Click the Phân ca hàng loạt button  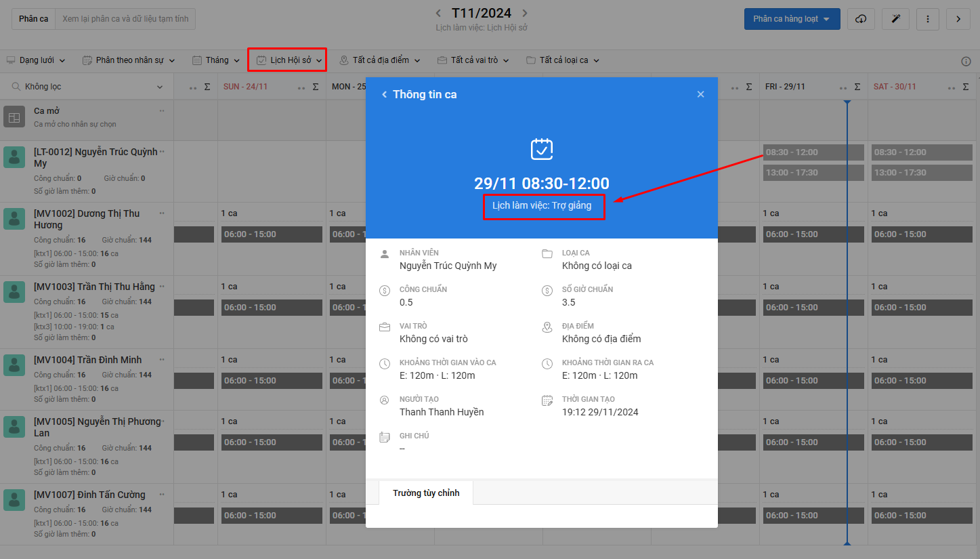coord(792,19)
